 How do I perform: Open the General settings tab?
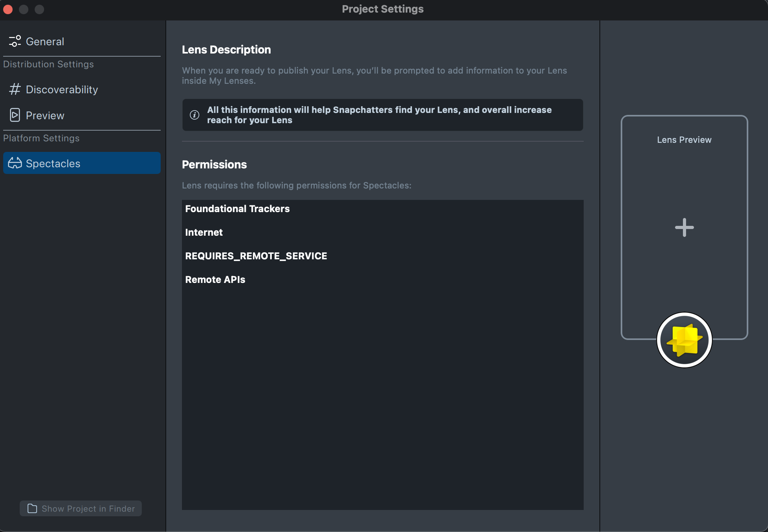click(x=45, y=41)
